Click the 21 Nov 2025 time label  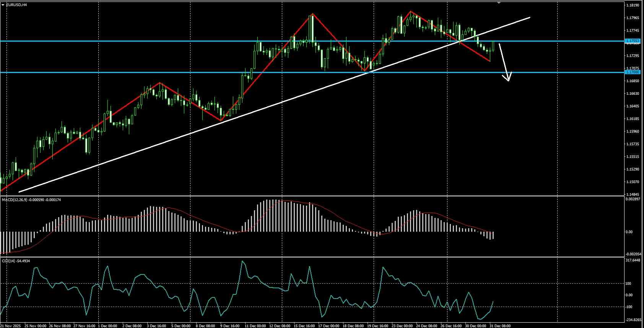point(11,326)
